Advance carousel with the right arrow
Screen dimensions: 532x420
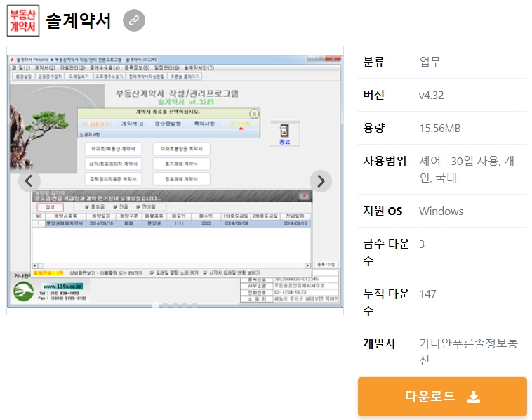pyautogui.click(x=321, y=181)
